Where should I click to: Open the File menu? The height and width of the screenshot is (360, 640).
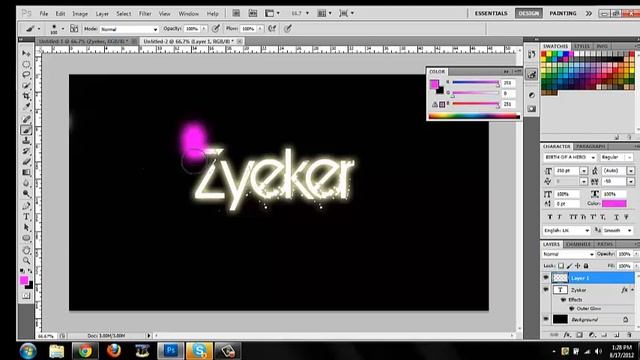pos(44,13)
